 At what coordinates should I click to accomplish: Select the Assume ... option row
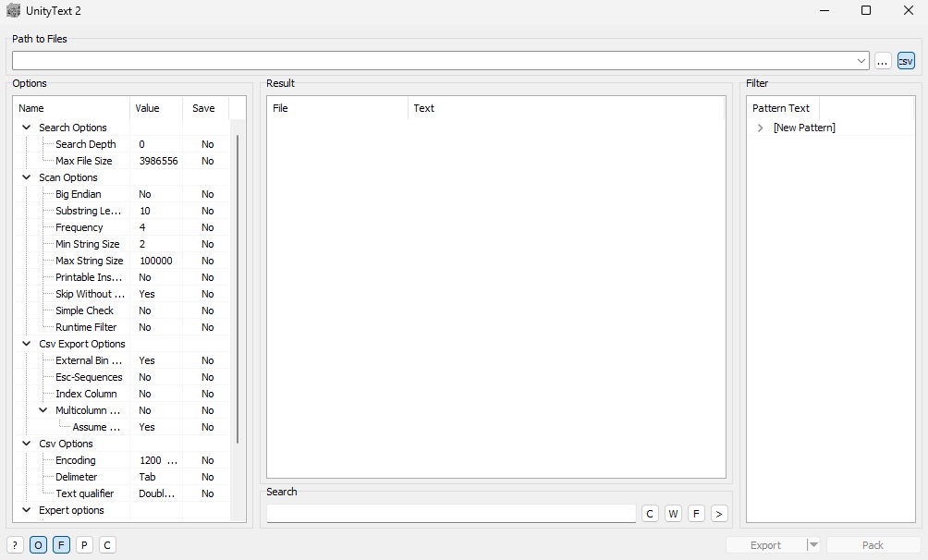96,427
